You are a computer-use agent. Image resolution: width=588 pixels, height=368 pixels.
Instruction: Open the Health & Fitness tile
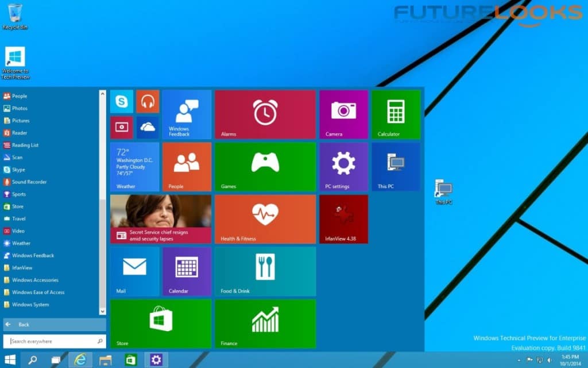point(265,218)
